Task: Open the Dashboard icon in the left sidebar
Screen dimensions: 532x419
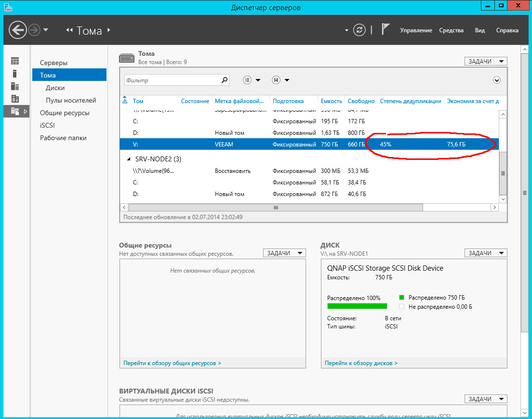Action: 15,61
